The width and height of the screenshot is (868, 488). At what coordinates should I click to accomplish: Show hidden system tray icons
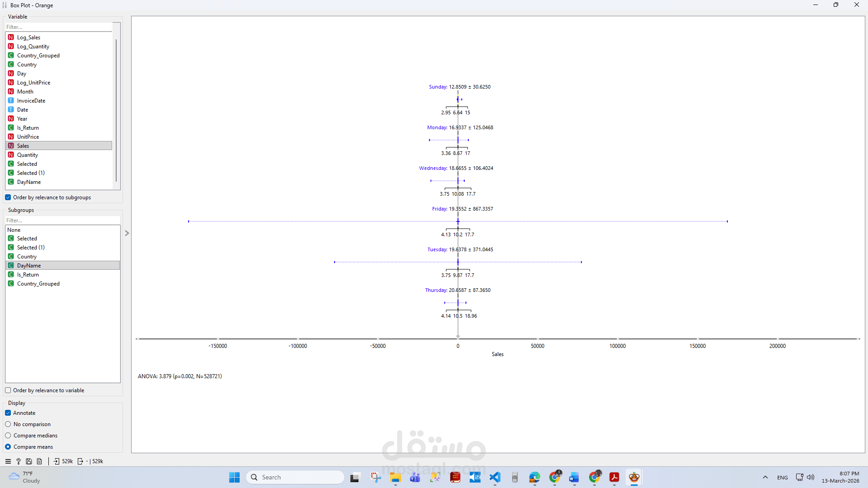765,477
